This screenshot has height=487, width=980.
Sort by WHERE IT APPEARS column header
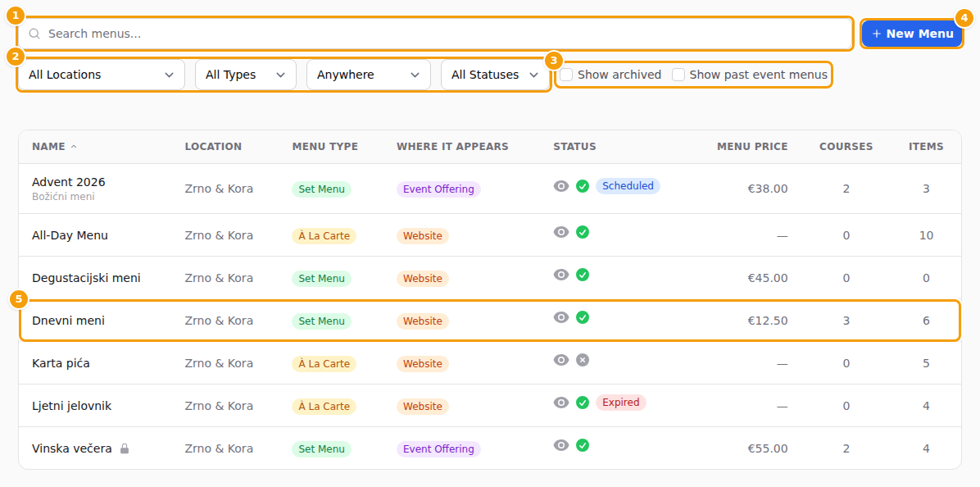click(452, 147)
